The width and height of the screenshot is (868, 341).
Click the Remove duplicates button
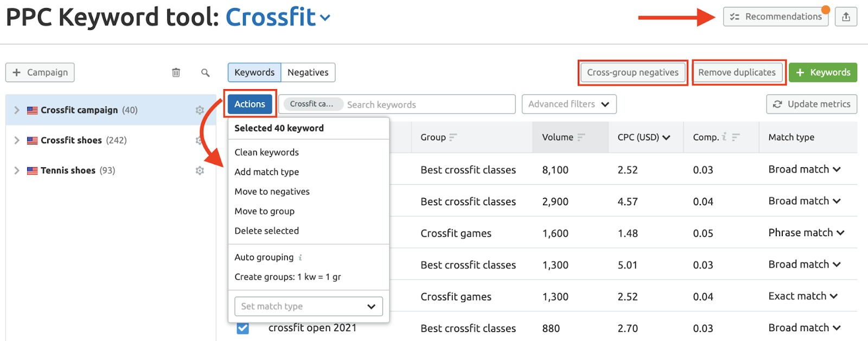coord(737,72)
